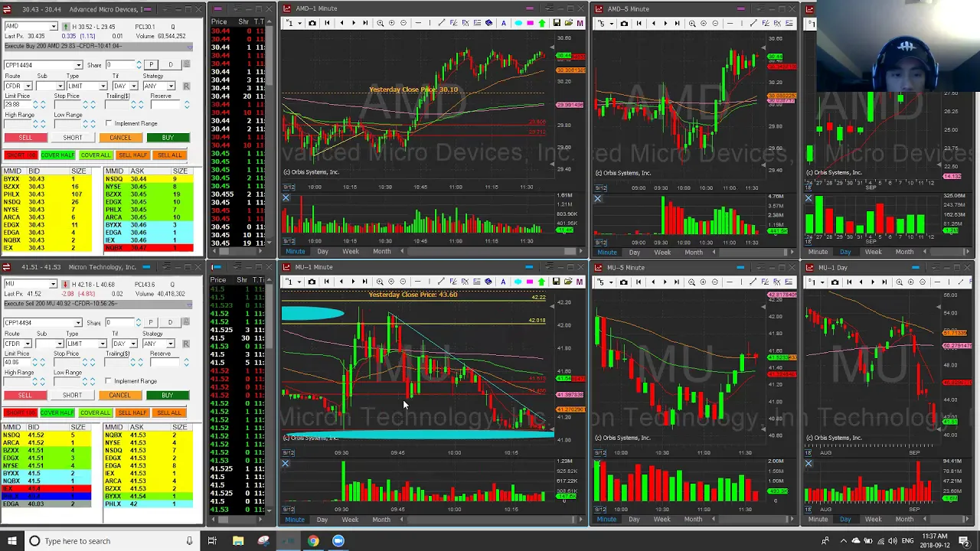This screenshot has width=980, height=551.
Task: Switch MU 5-minute chart to Day tab
Action: point(634,520)
